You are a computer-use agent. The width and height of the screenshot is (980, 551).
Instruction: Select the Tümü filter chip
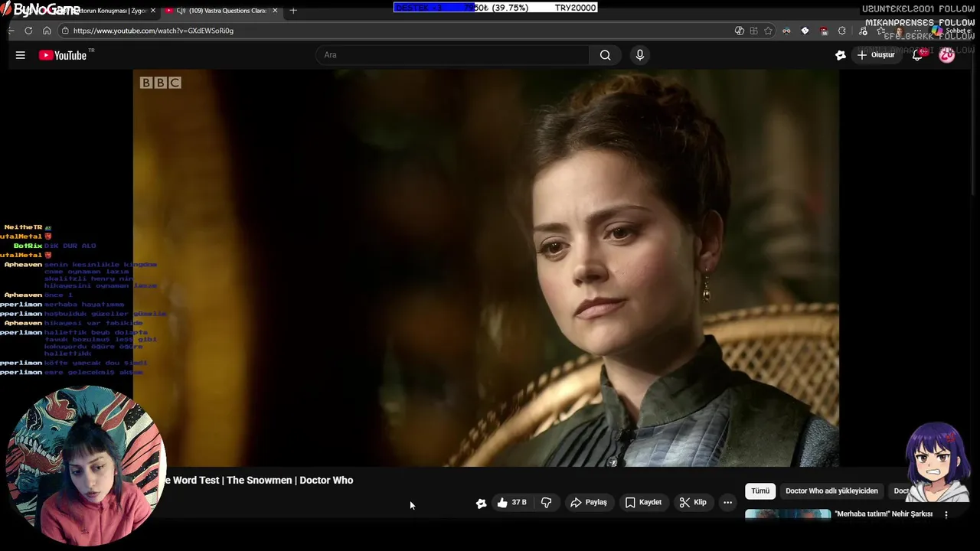760,491
